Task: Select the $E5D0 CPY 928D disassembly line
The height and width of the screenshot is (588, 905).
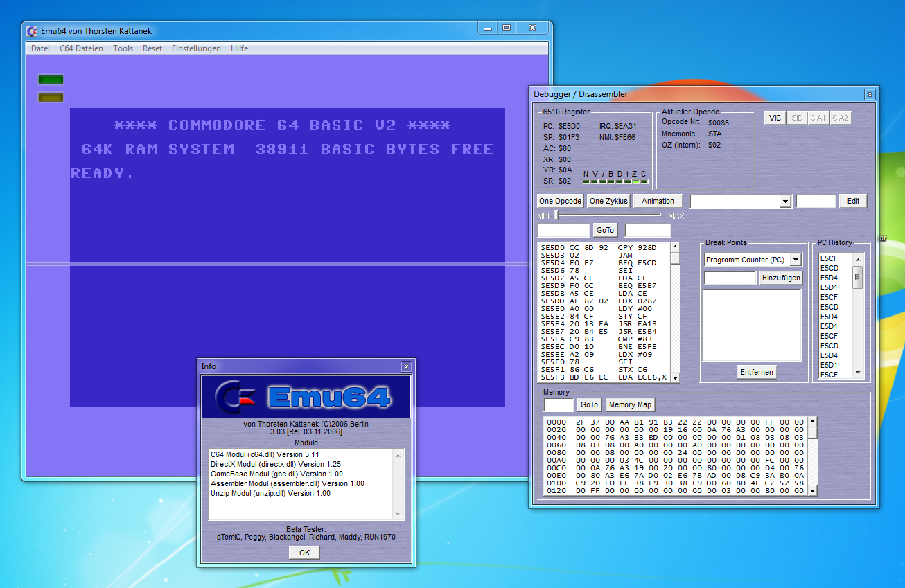Action: point(604,247)
